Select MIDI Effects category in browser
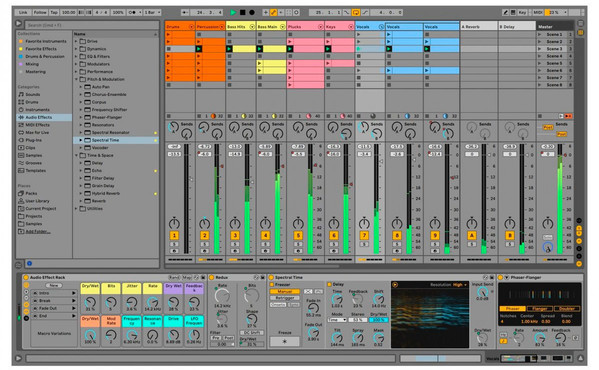This screenshot has width=599, height=370. pos(37,125)
